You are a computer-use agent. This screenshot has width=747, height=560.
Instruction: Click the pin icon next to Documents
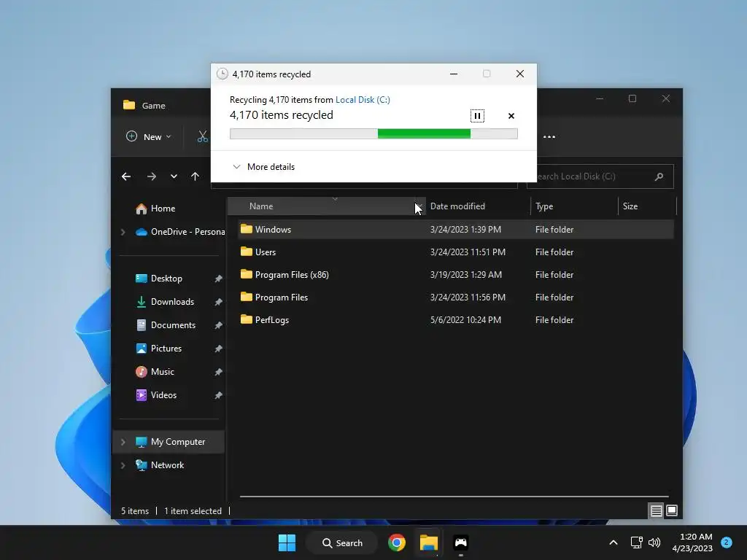coord(218,325)
